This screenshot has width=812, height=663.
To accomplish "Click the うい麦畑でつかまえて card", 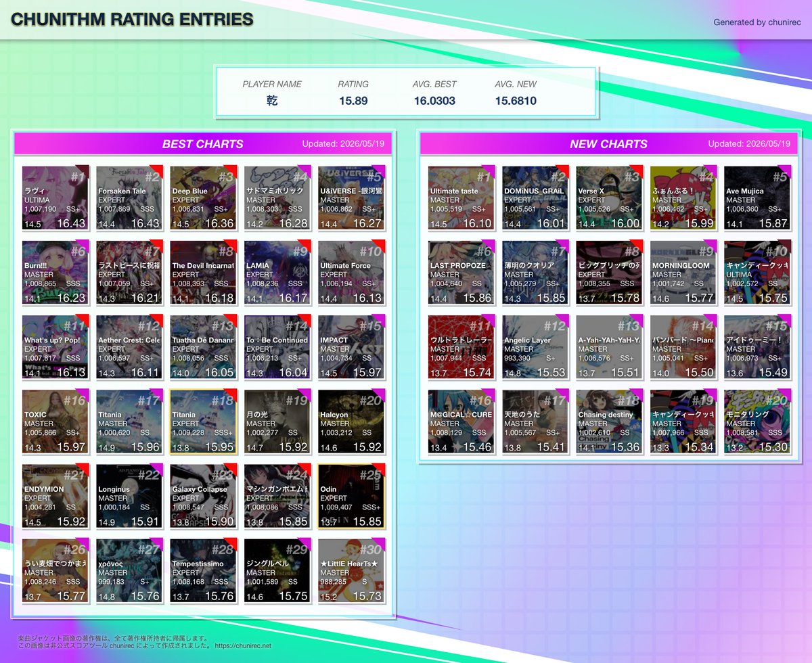I will [x=55, y=570].
